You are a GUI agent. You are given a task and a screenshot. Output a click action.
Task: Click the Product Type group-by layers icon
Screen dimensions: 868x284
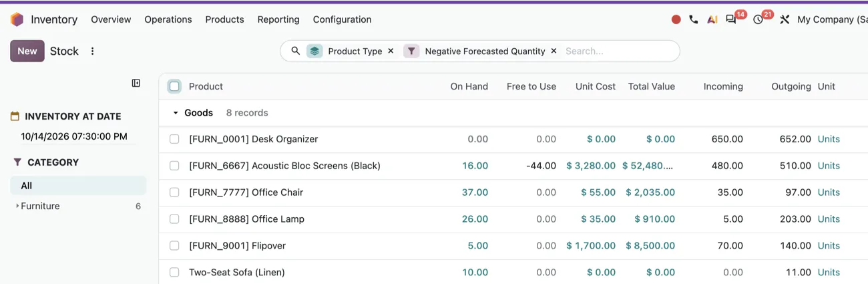tap(314, 51)
